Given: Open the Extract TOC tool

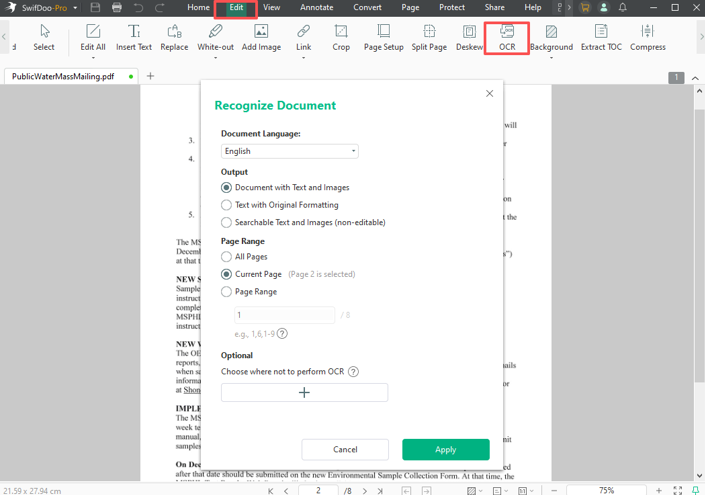Looking at the screenshot, I should [x=600, y=33].
